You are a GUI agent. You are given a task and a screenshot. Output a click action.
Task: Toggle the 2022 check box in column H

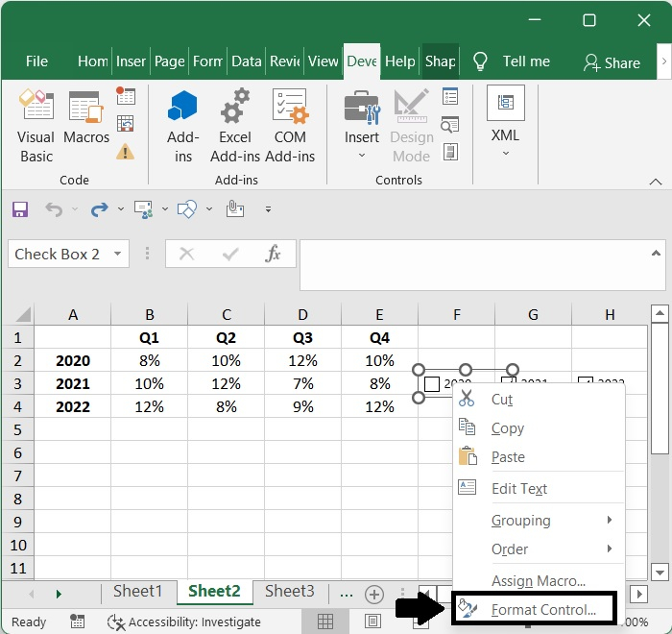(x=585, y=383)
